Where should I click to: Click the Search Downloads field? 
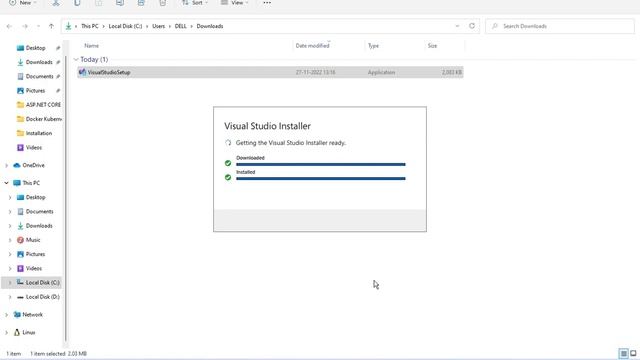click(560, 26)
